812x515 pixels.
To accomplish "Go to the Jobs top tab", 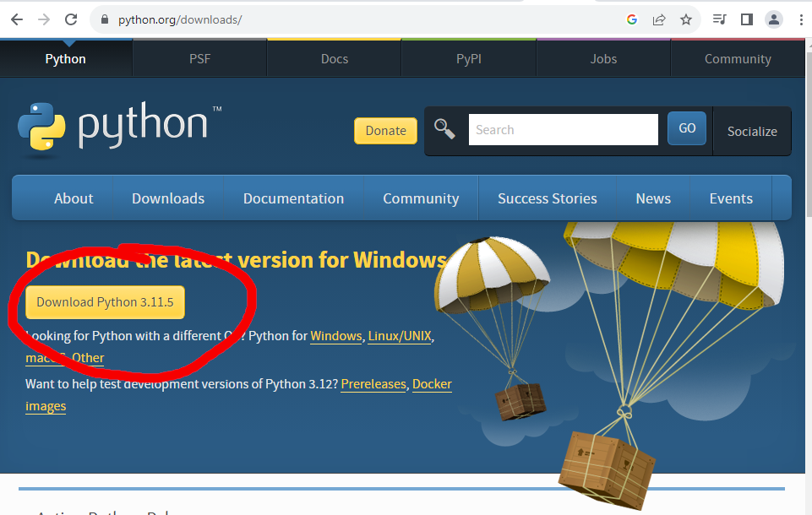I will (x=604, y=59).
